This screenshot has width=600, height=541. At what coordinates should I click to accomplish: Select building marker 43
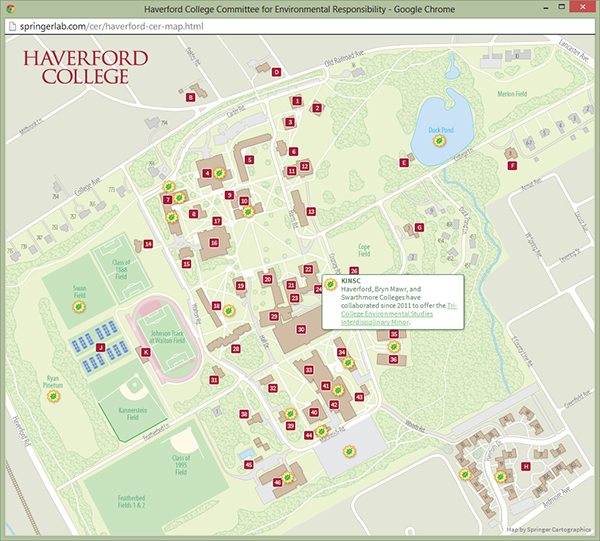click(359, 397)
